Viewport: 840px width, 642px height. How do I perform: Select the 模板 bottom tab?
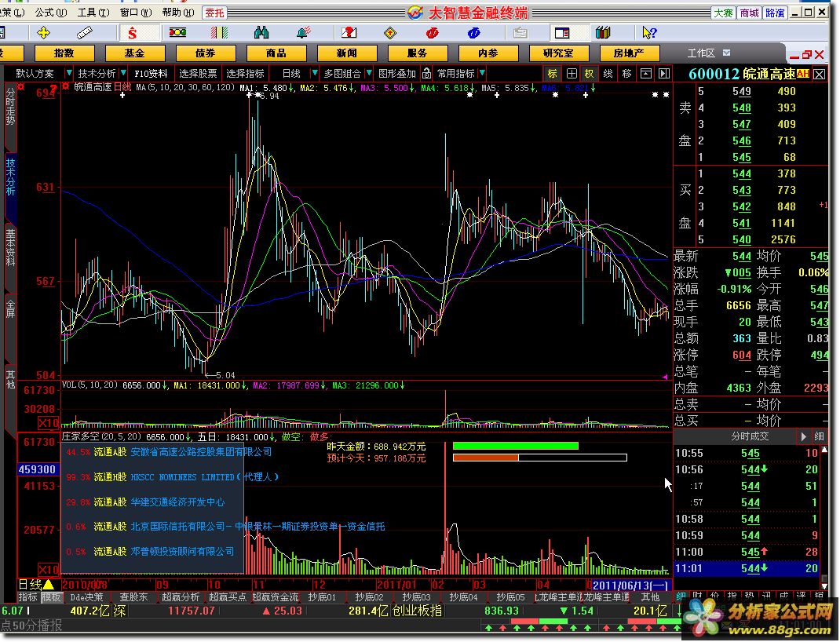coord(52,597)
